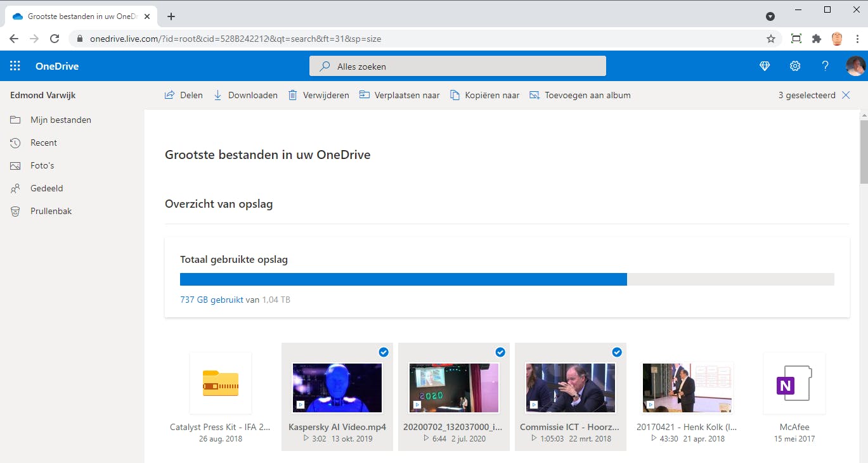Delete the selection with Verwijderen
The width and height of the screenshot is (868, 463).
tap(318, 95)
